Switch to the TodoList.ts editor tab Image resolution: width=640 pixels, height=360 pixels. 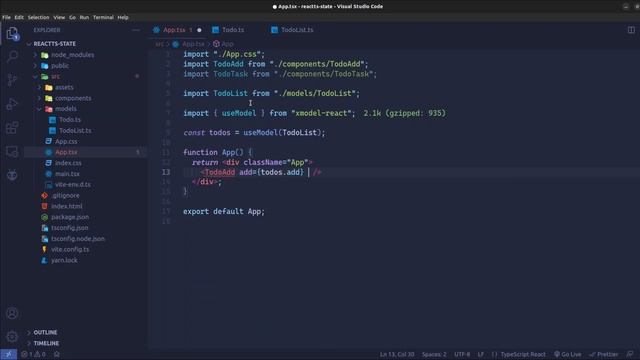[x=297, y=30]
